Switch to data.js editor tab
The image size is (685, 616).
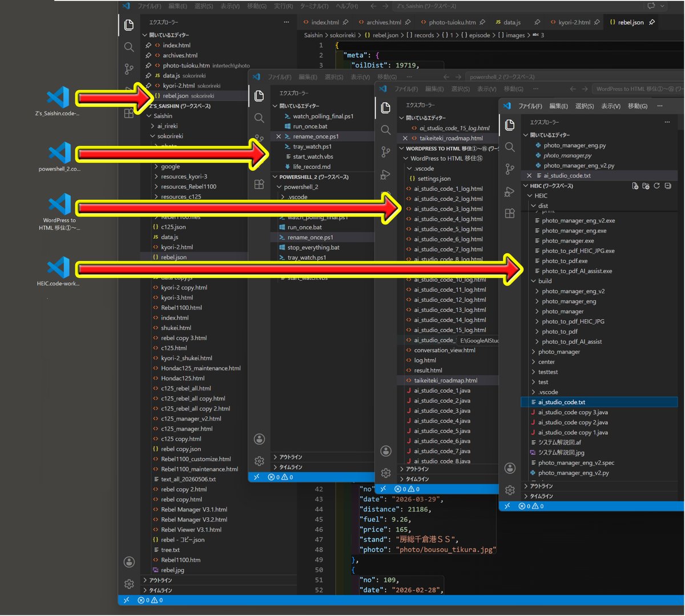click(x=512, y=22)
